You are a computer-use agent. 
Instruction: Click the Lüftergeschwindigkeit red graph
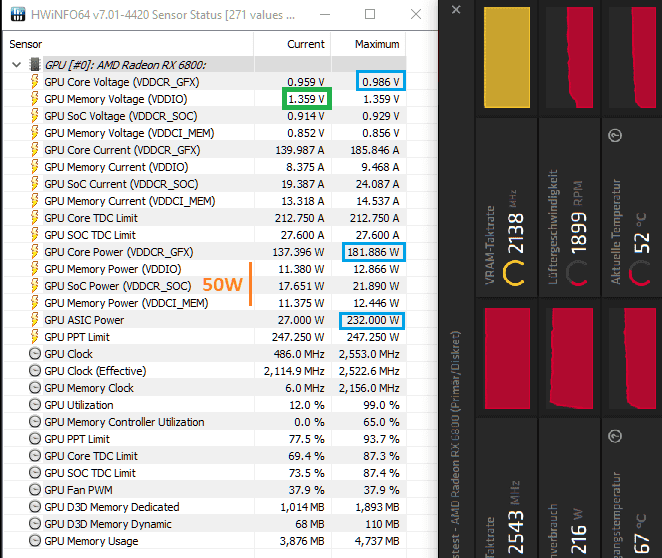[x=569, y=57]
